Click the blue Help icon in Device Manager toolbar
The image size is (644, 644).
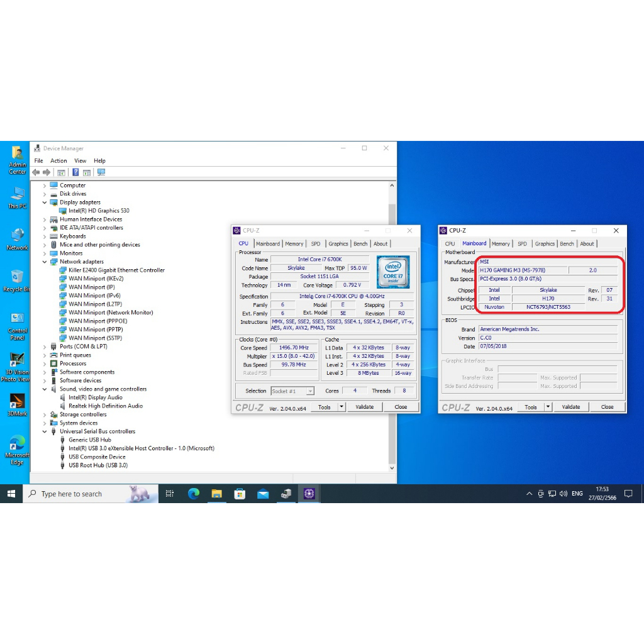[x=75, y=172]
